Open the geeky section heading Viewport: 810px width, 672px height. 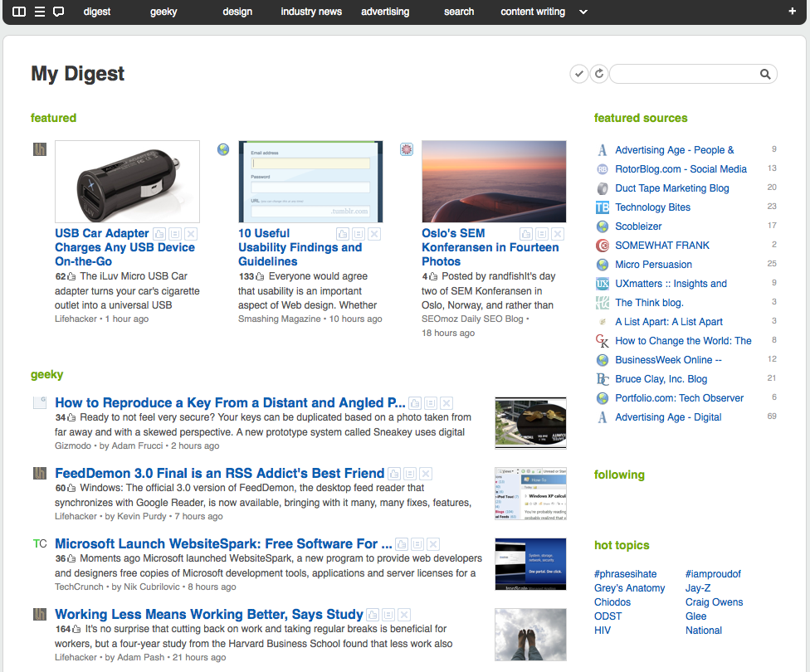click(46, 374)
